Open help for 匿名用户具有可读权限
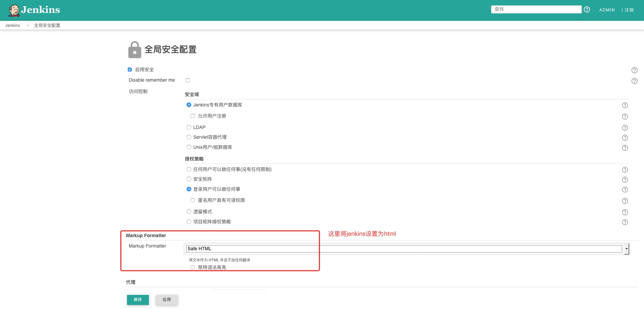Viewport: 644px width, 309px height. tap(625, 201)
